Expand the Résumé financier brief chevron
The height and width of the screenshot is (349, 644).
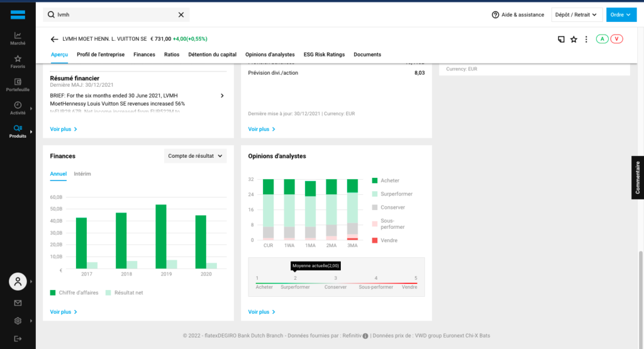pos(222,96)
